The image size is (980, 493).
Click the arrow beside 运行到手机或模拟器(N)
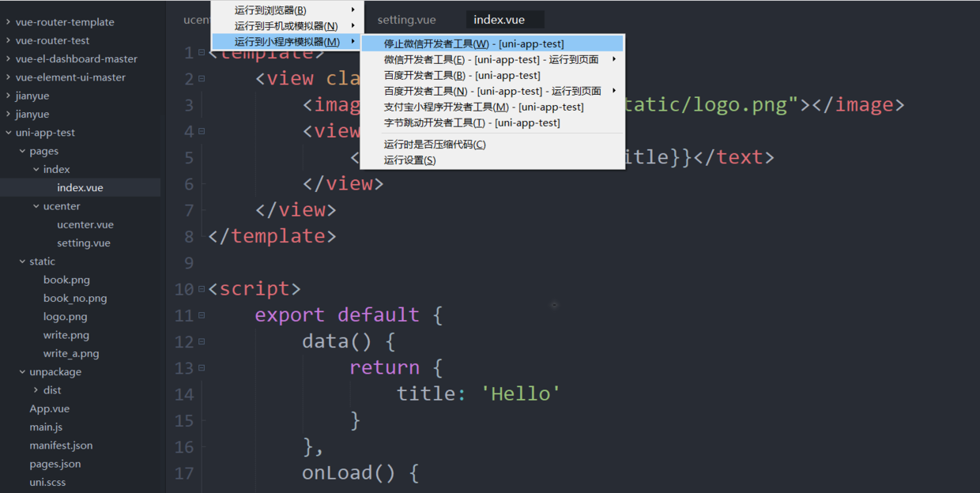(352, 26)
